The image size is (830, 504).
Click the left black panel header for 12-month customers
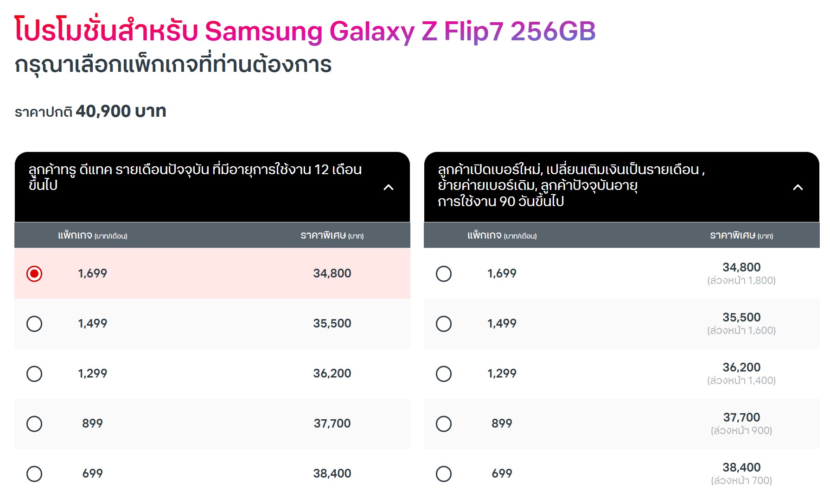click(x=212, y=187)
